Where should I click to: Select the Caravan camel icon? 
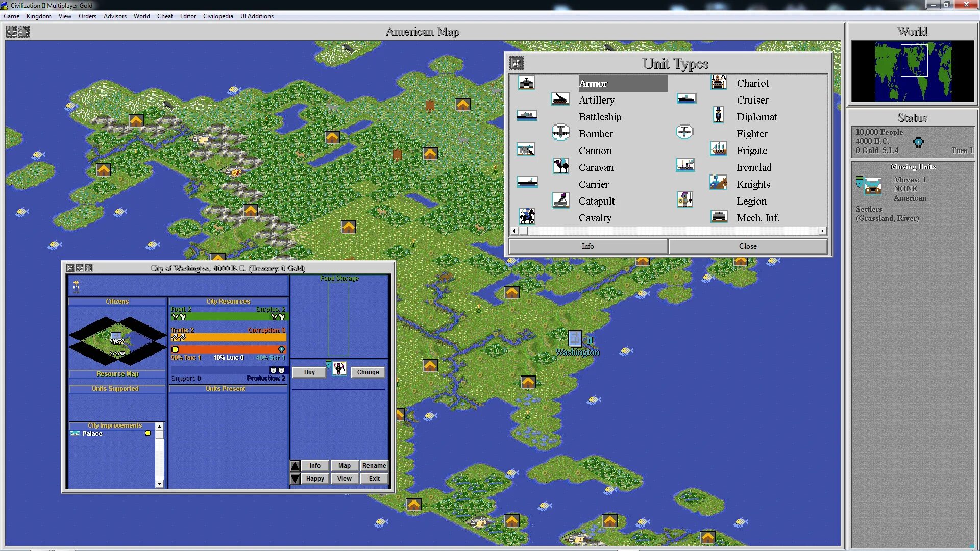click(560, 166)
